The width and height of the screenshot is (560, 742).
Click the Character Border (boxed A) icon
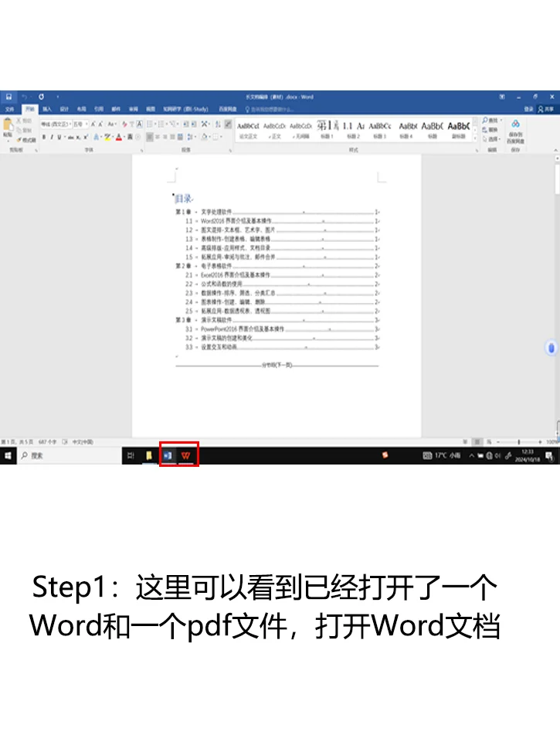click(140, 124)
